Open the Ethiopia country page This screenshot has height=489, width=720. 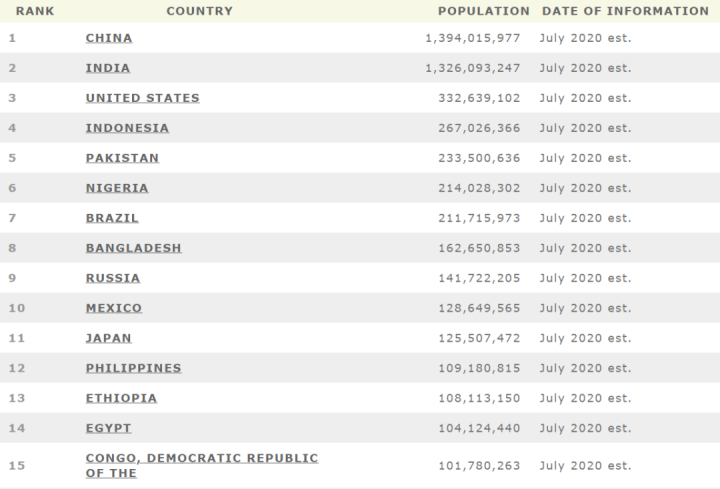(121, 398)
